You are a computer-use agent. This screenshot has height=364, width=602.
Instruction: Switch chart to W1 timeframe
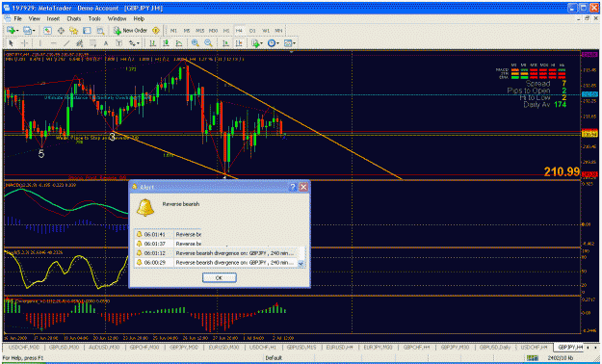point(266,31)
